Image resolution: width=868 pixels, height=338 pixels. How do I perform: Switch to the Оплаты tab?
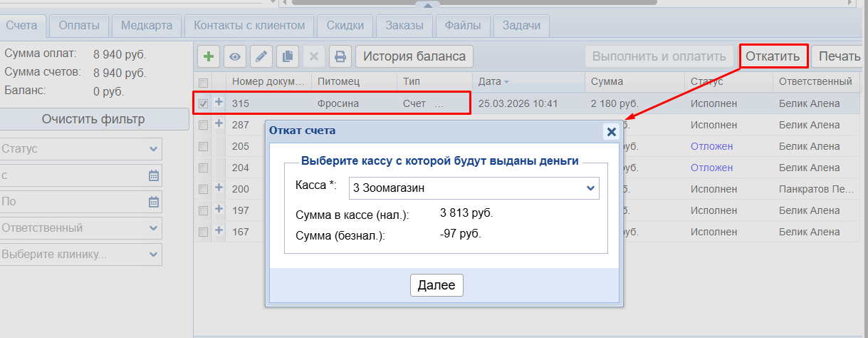78,26
